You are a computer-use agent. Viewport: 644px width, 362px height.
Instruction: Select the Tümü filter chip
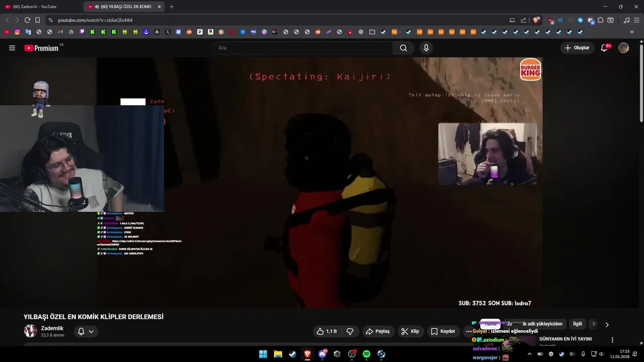(490, 324)
